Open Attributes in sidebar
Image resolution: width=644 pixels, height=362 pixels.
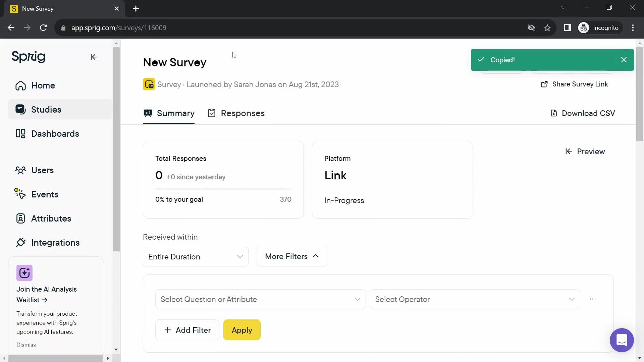[43, 219]
